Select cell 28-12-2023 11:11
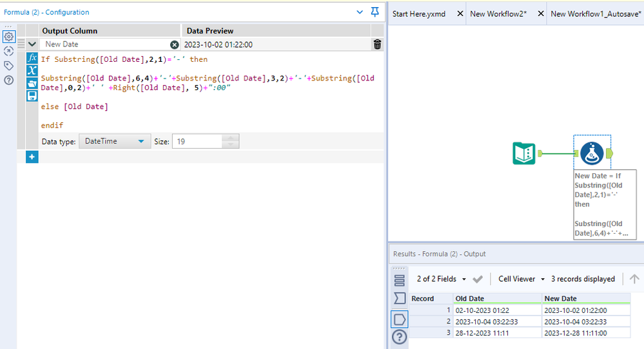The height and width of the screenshot is (349, 644). coord(498,333)
